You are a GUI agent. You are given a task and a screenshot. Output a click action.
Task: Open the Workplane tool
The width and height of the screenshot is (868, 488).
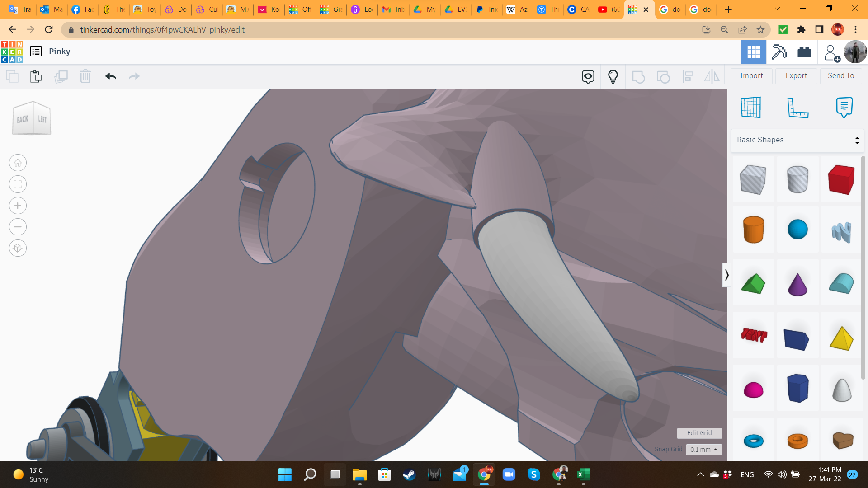[751, 108]
